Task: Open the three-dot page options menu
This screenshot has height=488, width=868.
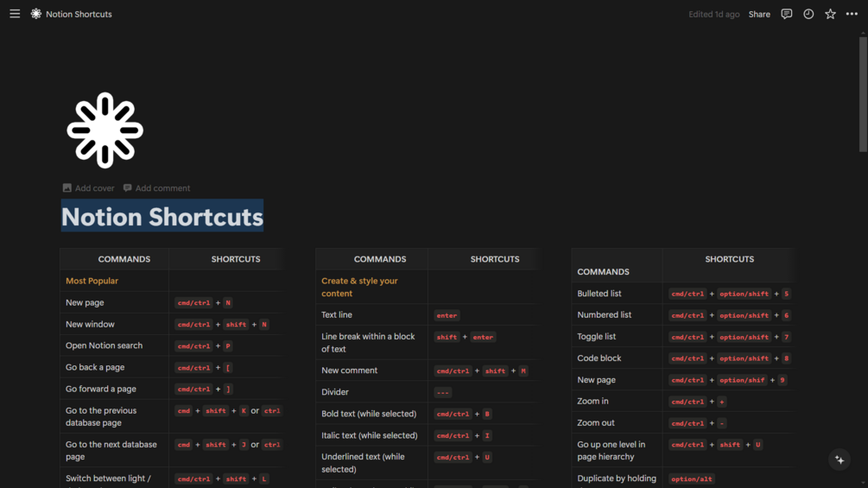Action: click(852, 14)
